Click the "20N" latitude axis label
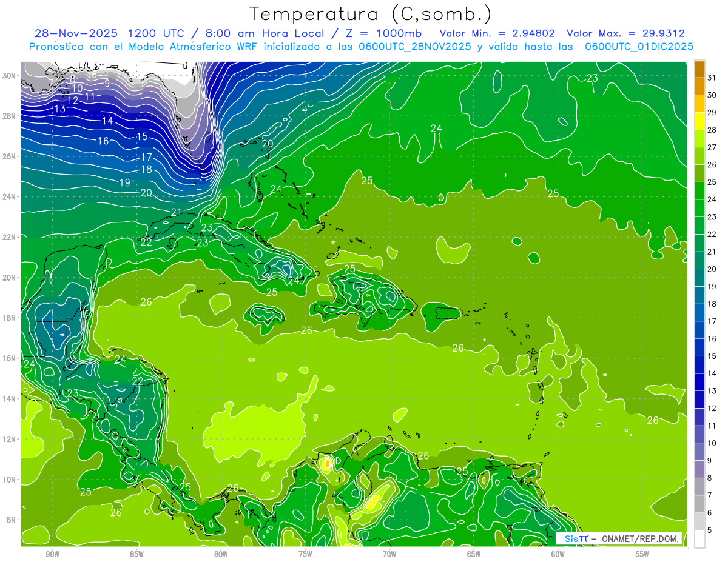The width and height of the screenshot is (728, 562). (10, 277)
